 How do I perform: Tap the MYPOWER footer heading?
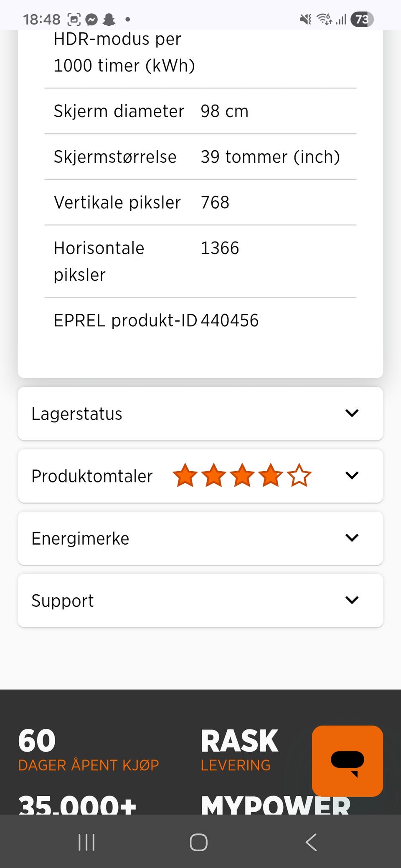coord(276,805)
